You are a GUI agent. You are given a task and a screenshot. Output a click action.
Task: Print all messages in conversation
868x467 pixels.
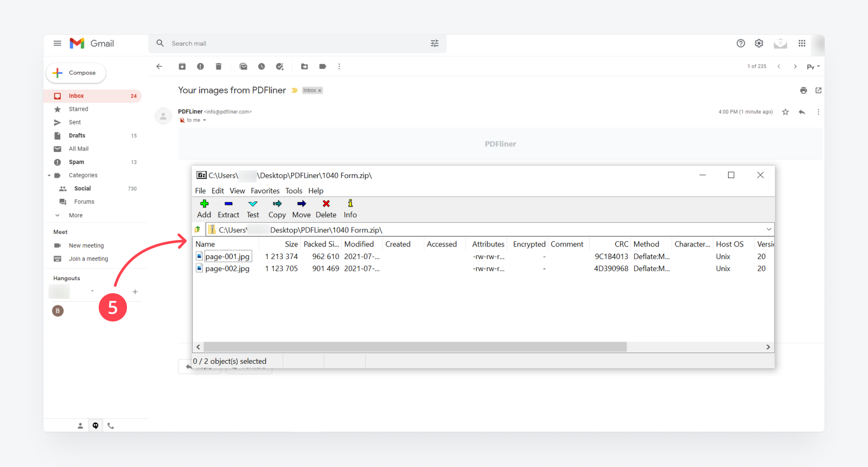pyautogui.click(x=803, y=90)
